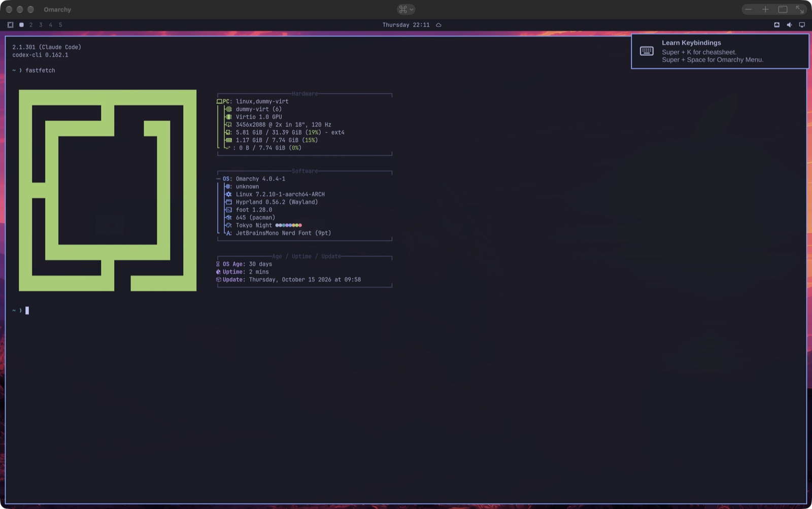This screenshot has height=509, width=812.
Task: Click the update cloud icon beside clock
Action: [438, 25]
